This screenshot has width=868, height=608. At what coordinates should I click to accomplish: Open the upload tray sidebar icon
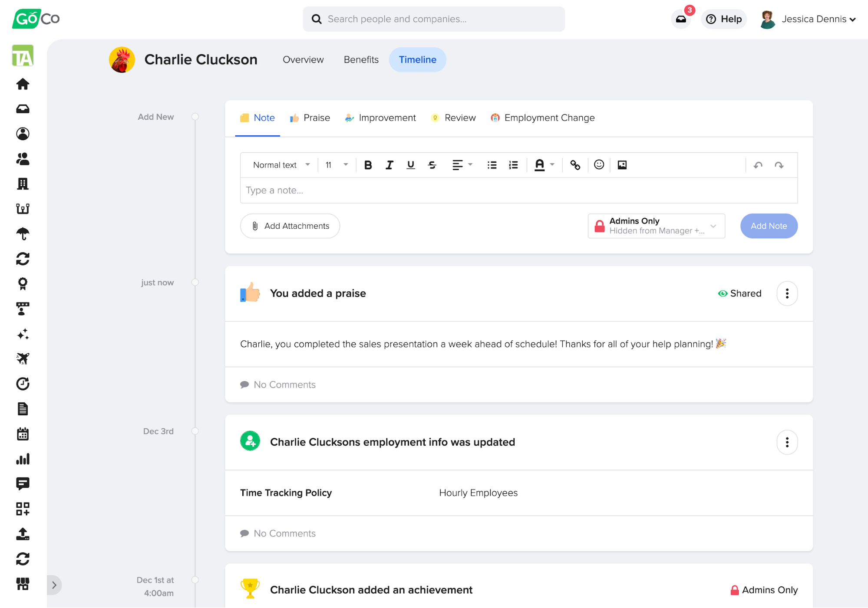coord(23,534)
